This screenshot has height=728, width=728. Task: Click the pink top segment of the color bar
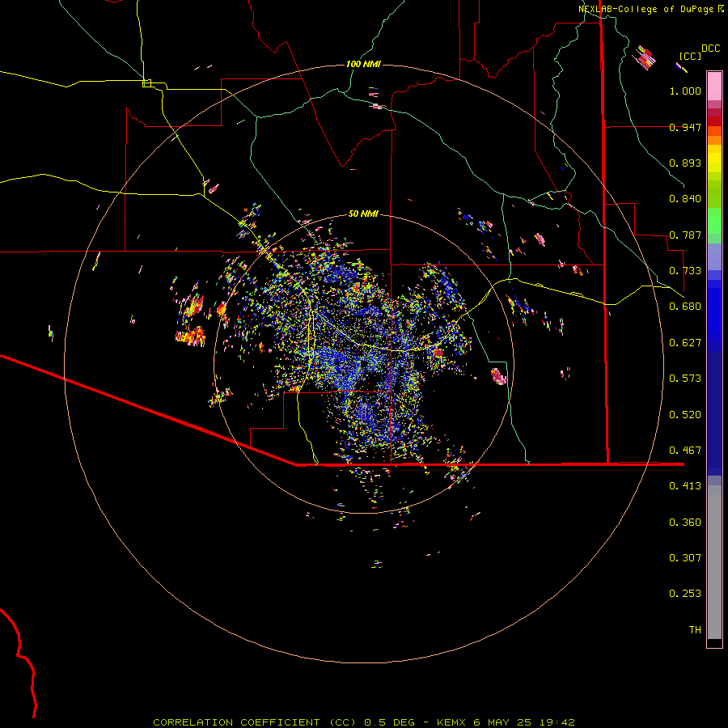point(714,86)
